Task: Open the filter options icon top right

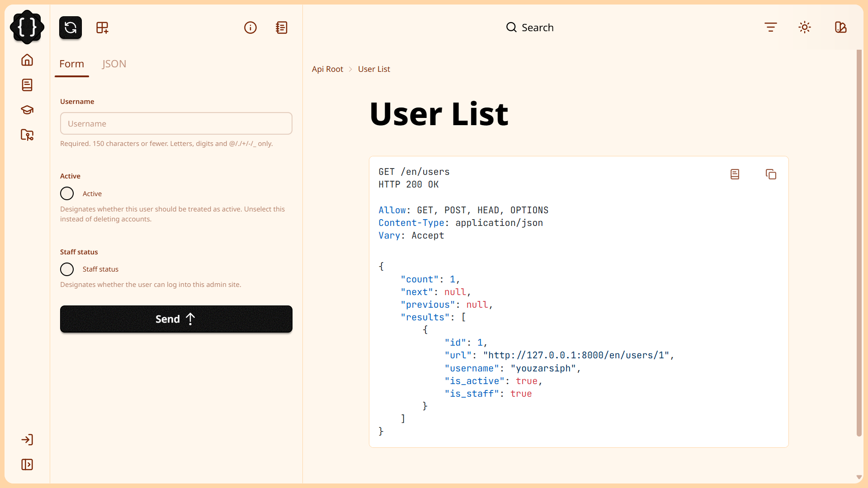Action: coord(770,27)
